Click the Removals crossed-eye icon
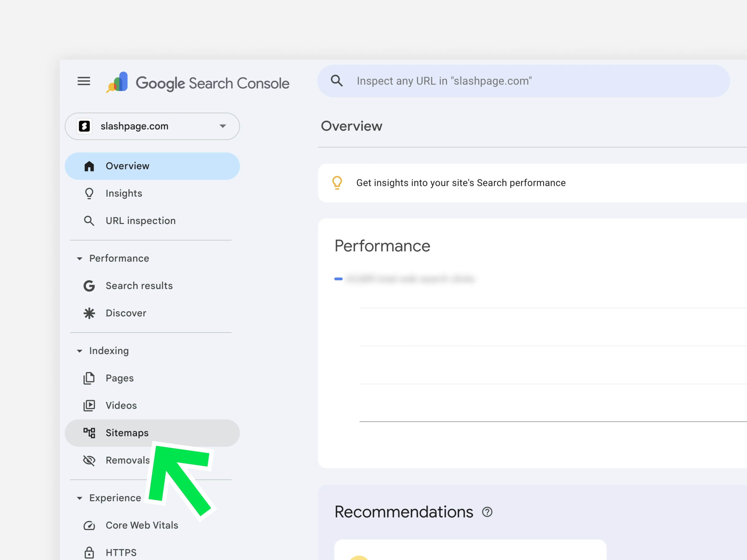The image size is (747, 560). point(89,460)
